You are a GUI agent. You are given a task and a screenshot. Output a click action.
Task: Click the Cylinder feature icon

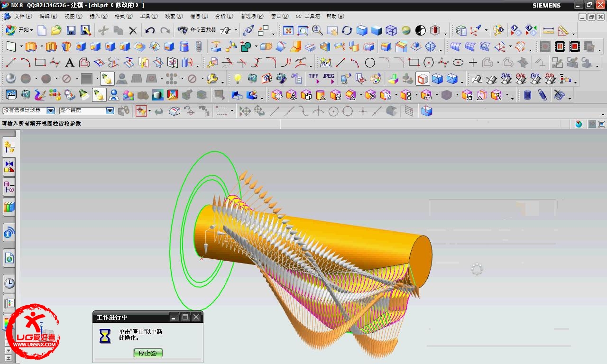click(x=184, y=46)
